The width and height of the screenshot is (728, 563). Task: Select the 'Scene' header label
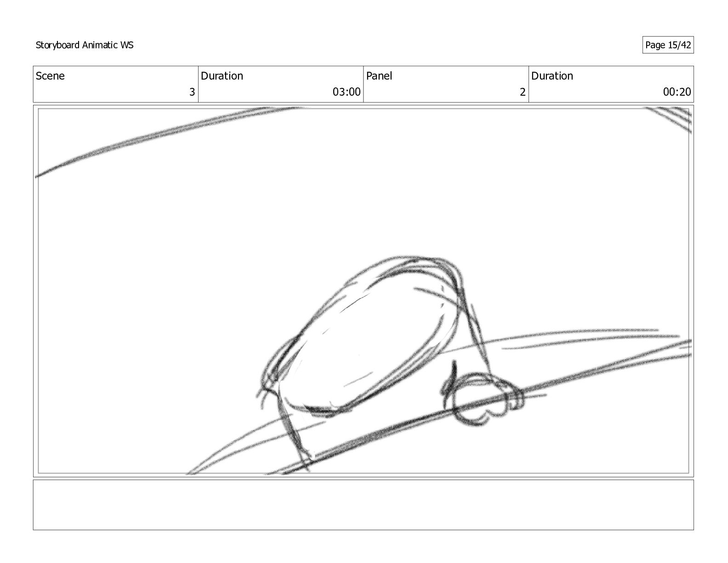click(50, 76)
